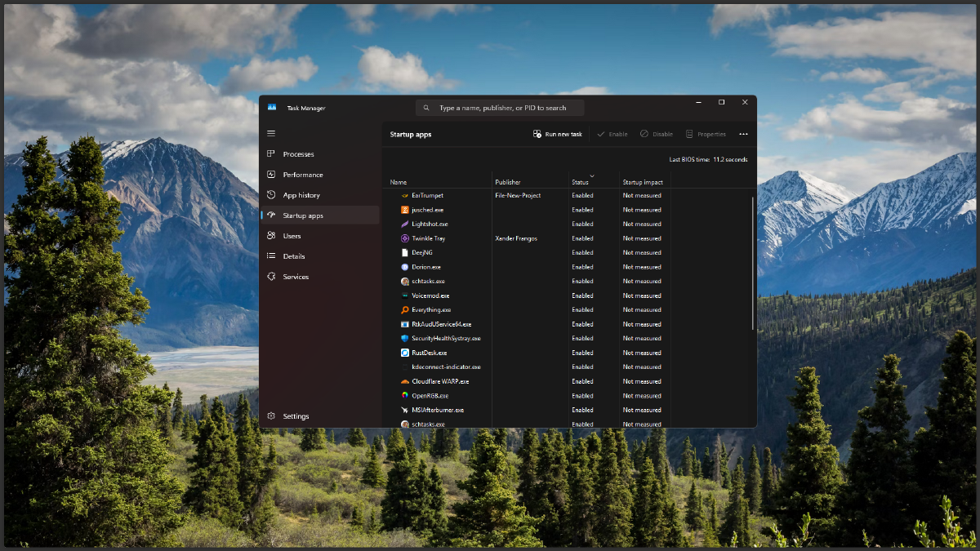980x551 pixels.
Task: Click the startup list vertical scrollbar
Action: 753,261
